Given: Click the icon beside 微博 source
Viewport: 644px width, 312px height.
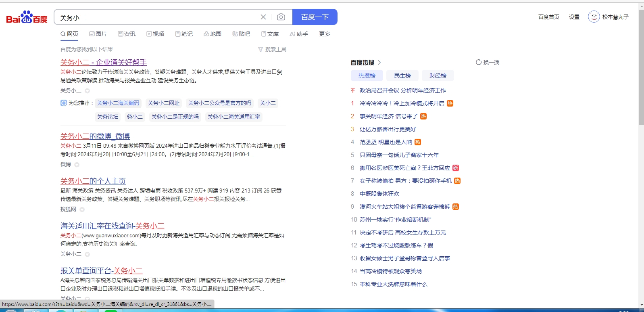Looking at the screenshot, I should [x=77, y=165].
